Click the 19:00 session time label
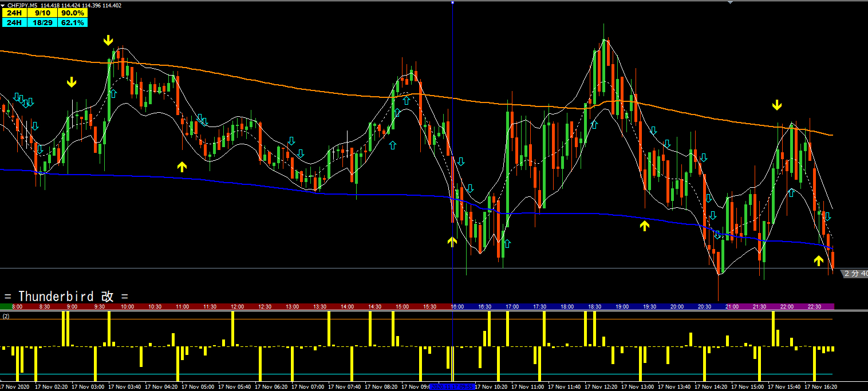 click(x=622, y=307)
